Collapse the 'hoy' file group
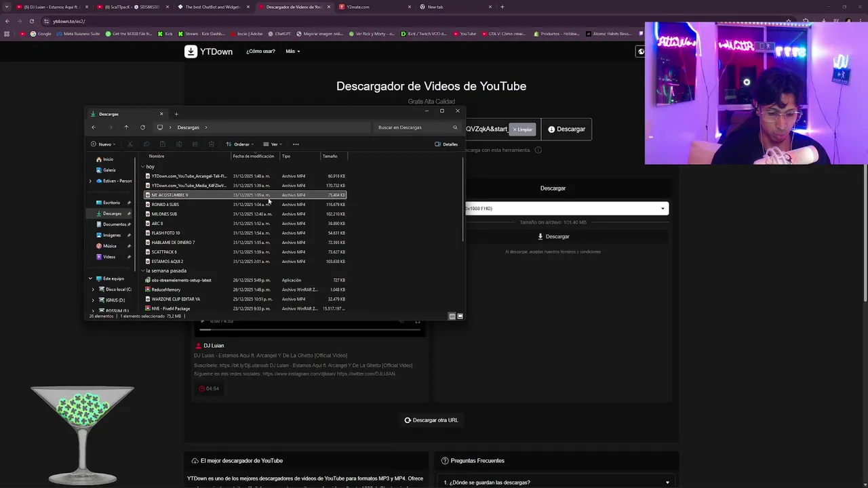The height and width of the screenshot is (488, 868). click(143, 167)
